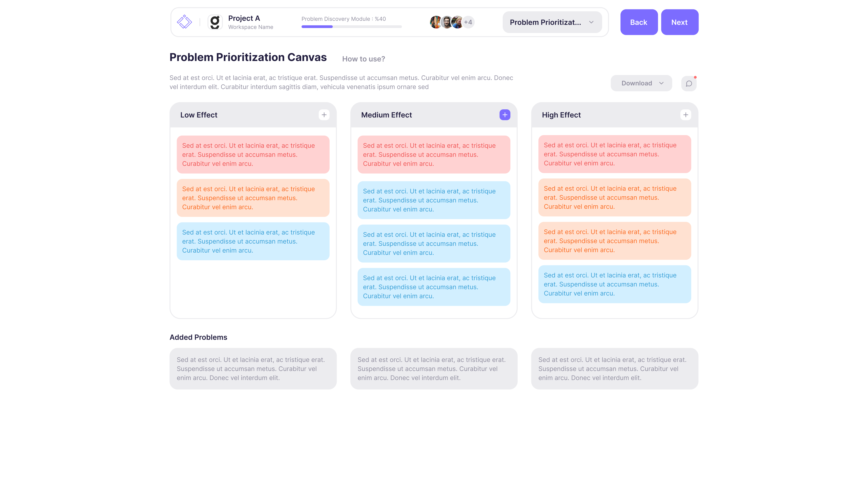The image size is (868, 488).
Task: Open the Download options dropdown
Action: pyautogui.click(x=641, y=83)
